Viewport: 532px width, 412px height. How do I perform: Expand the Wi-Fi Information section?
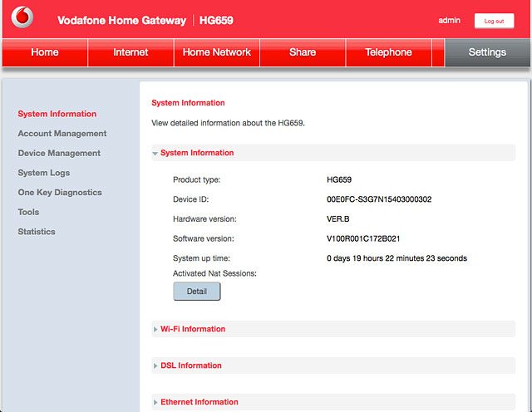click(x=333, y=329)
